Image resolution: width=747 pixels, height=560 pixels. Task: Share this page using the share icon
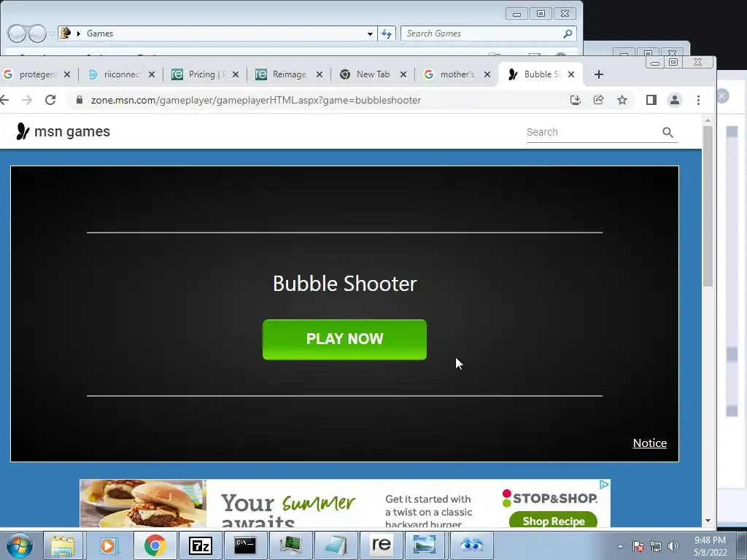[598, 100]
